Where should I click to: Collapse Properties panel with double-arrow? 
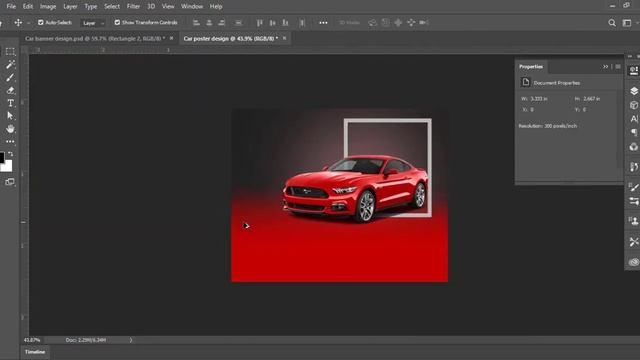click(x=605, y=67)
